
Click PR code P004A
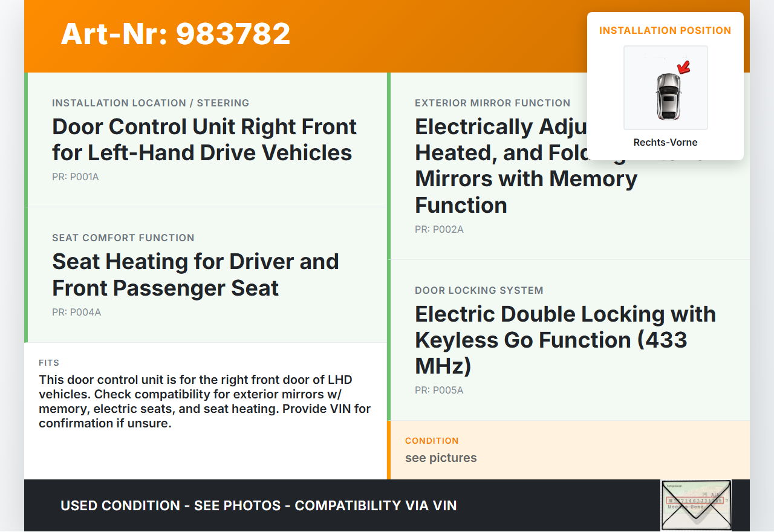[76, 313]
